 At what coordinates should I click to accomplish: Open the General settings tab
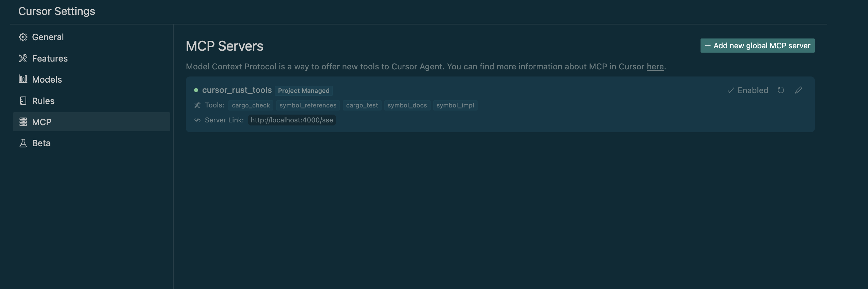click(48, 37)
